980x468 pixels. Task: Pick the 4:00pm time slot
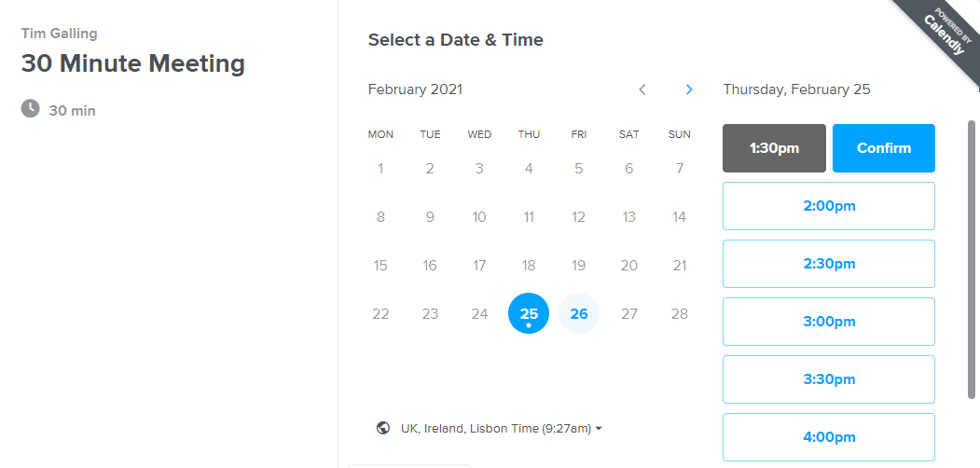click(x=828, y=436)
